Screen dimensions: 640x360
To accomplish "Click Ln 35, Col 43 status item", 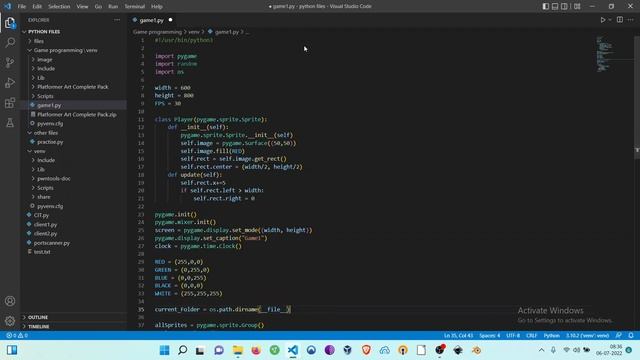I will coord(458,336).
